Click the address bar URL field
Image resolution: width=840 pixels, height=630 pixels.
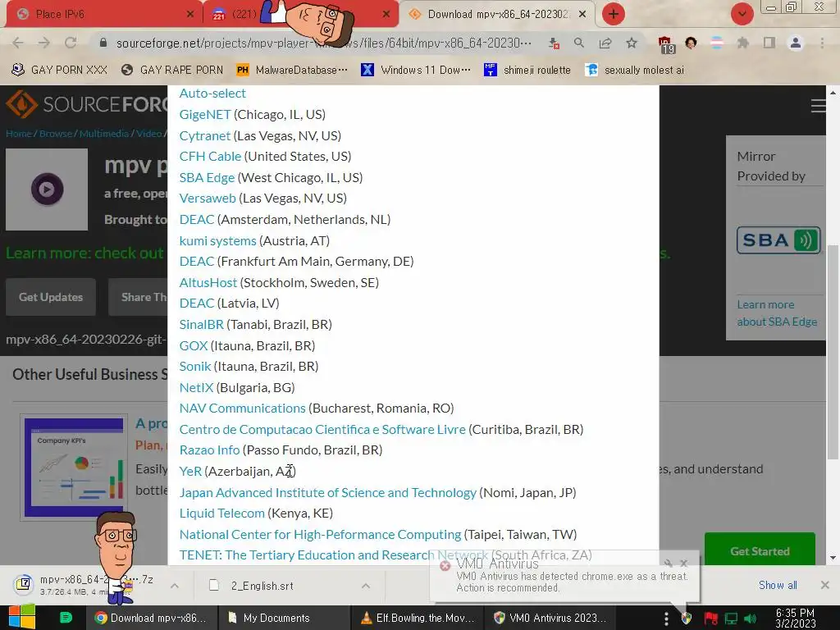323,43
